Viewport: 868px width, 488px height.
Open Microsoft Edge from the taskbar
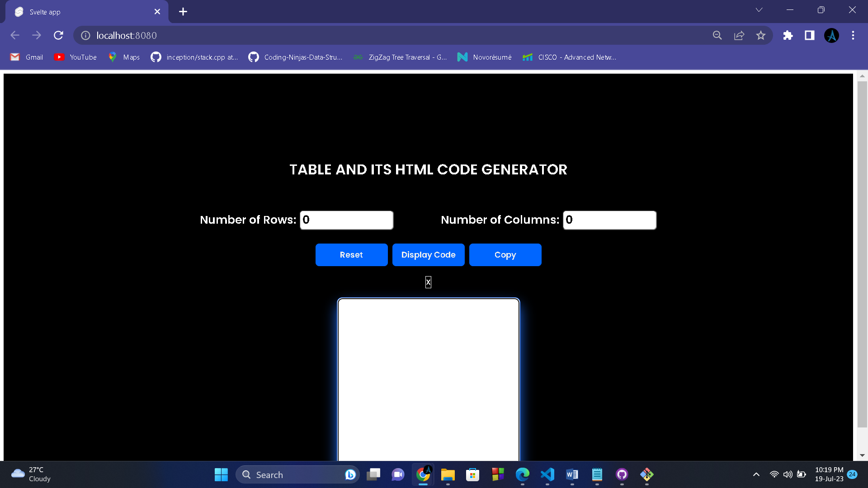(x=523, y=474)
